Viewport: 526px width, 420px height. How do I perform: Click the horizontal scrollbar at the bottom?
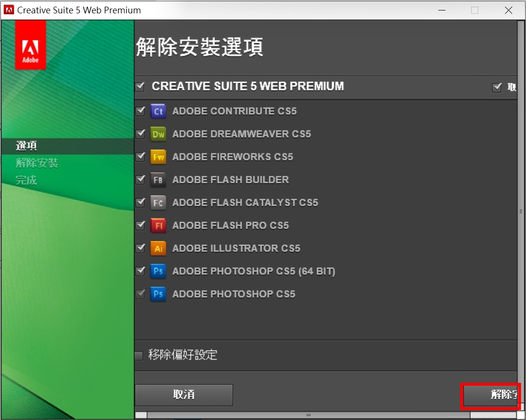point(309,415)
